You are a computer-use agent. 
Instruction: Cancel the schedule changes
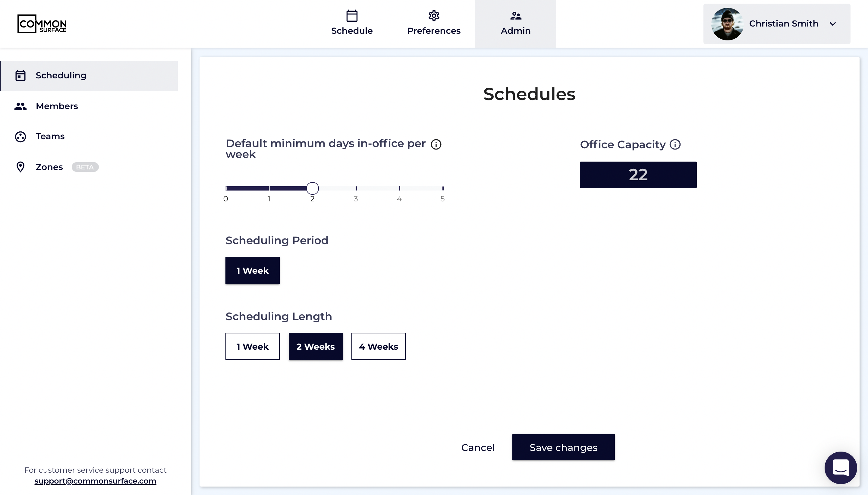point(478,447)
